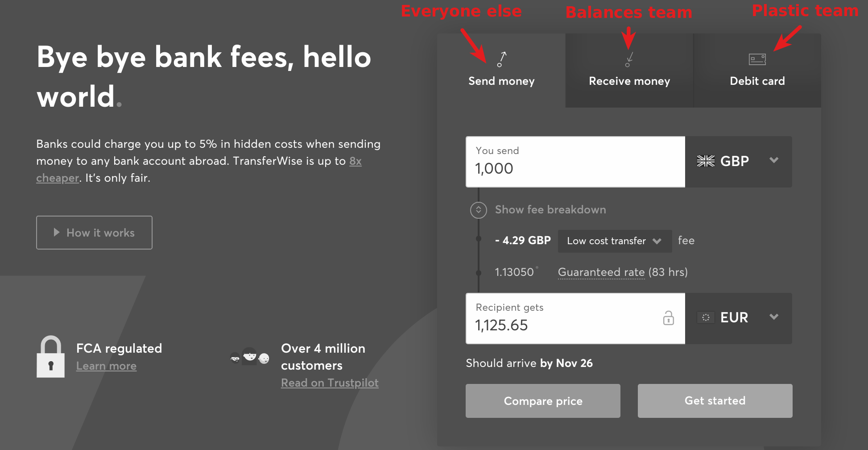
Task: Click the Get started button
Action: (x=715, y=401)
